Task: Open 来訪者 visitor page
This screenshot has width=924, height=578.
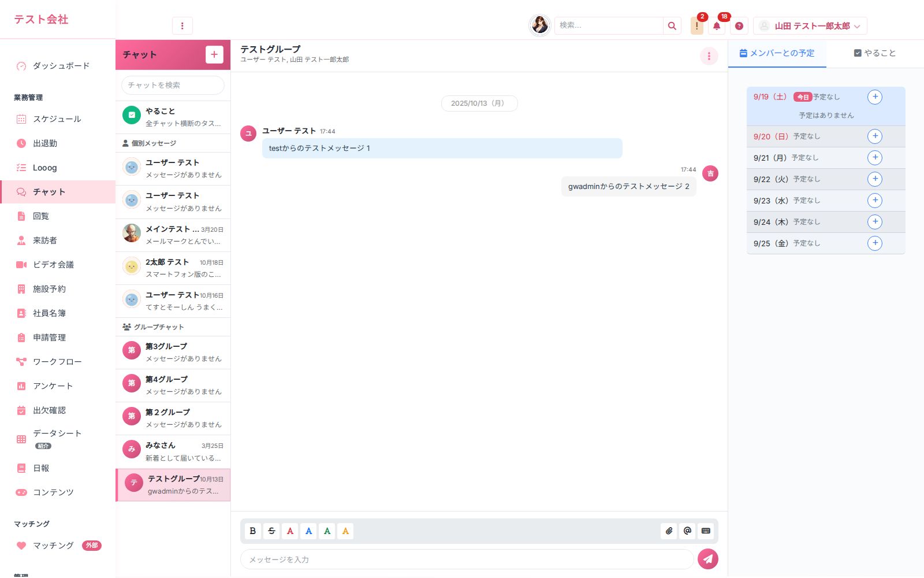Action: tap(58, 240)
